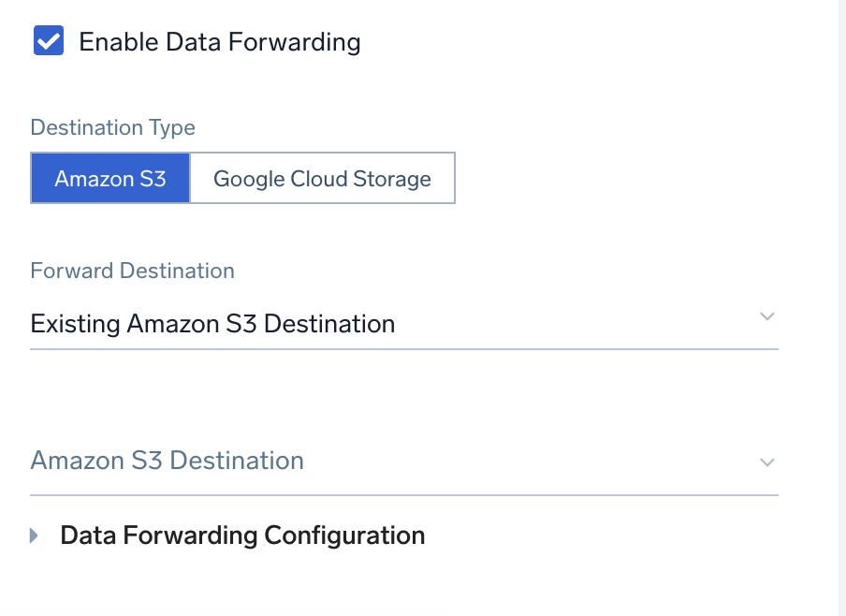846x616 pixels.
Task: Click the disclosure triangle beside Data Forwarding Configuration
Action: coord(34,535)
